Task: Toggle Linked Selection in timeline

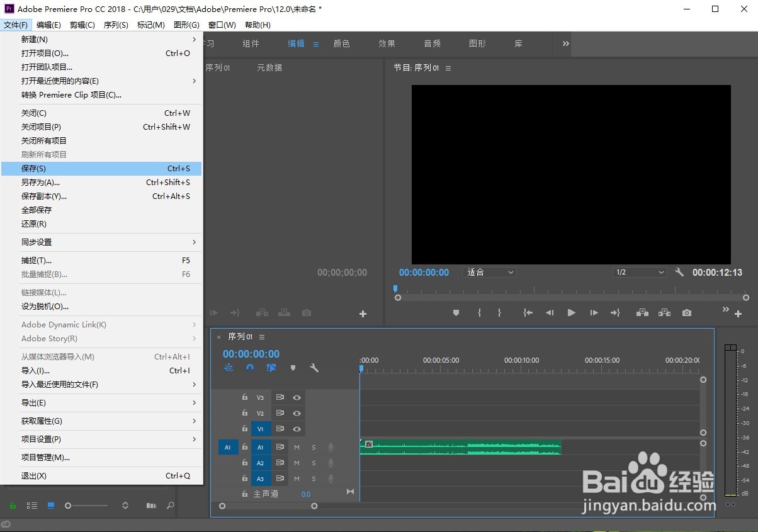Action: click(x=271, y=368)
